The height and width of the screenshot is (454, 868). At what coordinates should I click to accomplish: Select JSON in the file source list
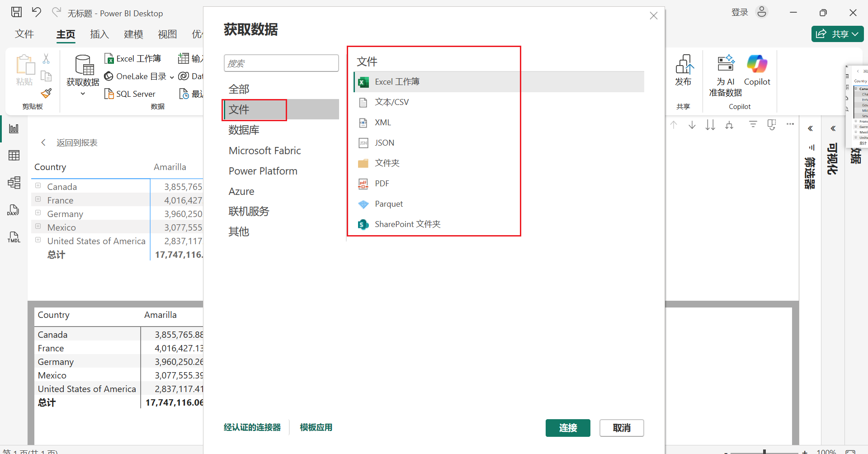(499, 143)
